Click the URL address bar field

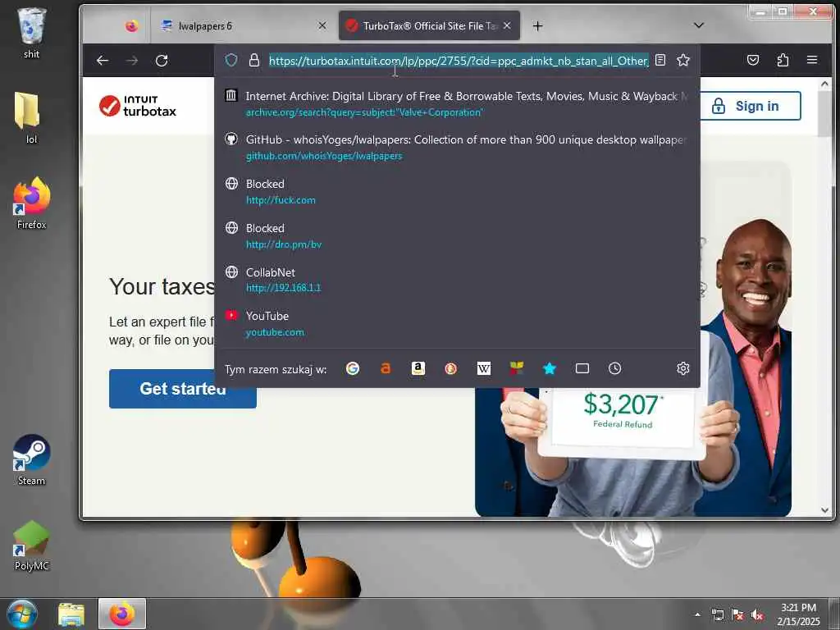[x=459, y=61]
